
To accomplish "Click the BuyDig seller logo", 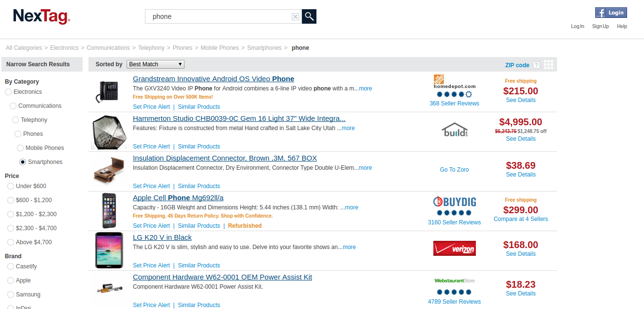I will tap(454, 201).
